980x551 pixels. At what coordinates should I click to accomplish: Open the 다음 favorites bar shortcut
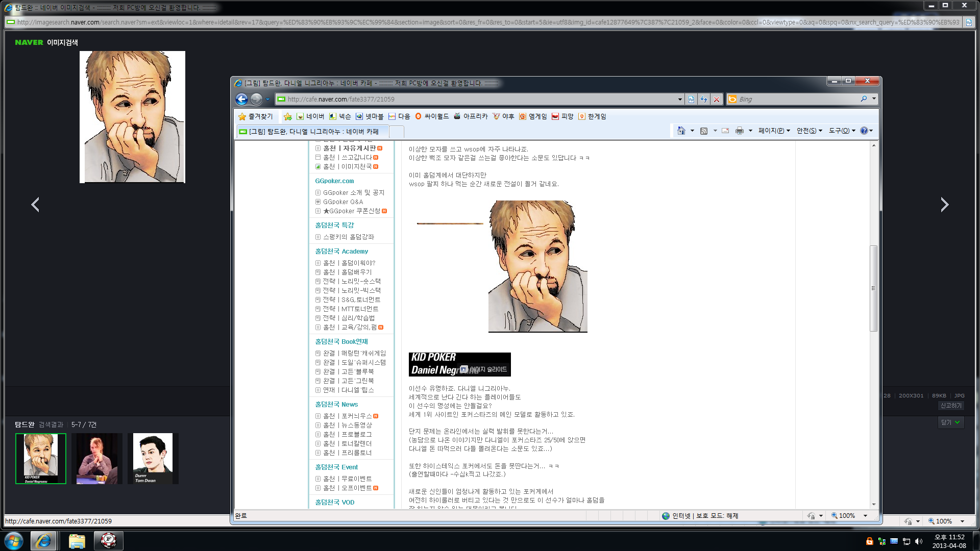click(399, 116)
